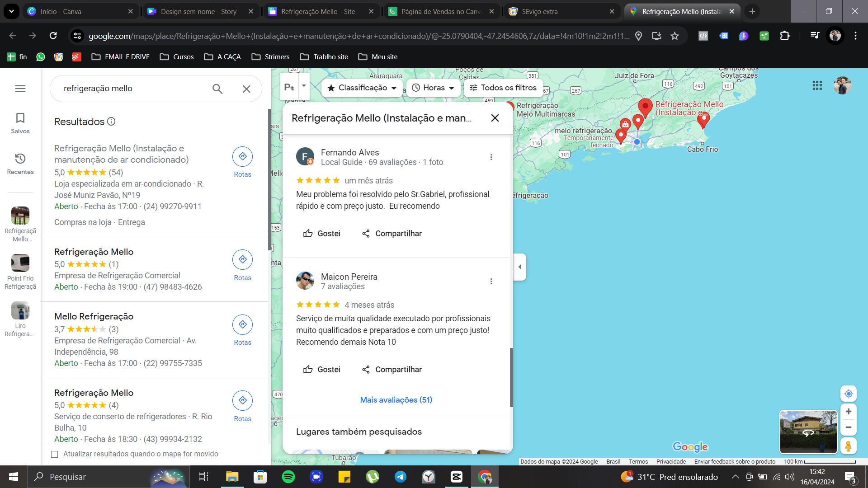Reload the page
This screenshot has height=488, width=868.
[53, 36]
